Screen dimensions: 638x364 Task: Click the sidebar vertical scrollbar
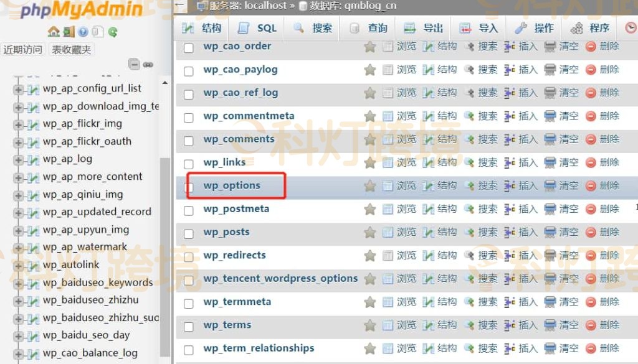click(164, 256)
